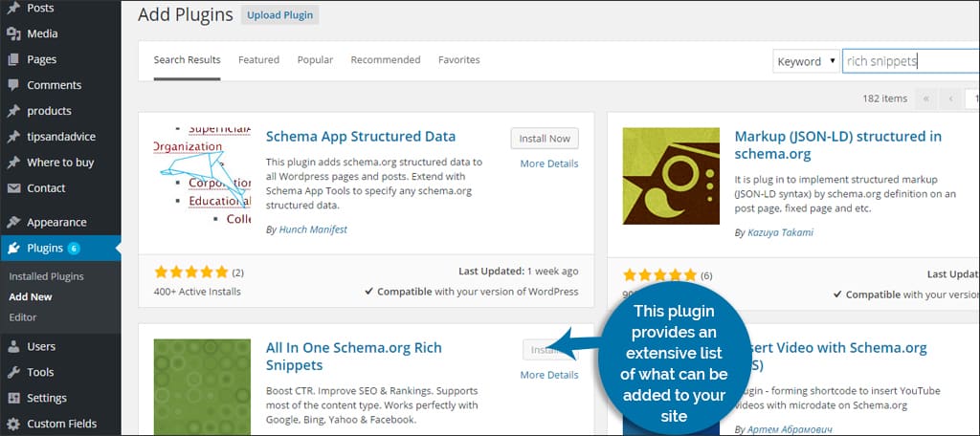Click the Plugins update count badge

coord(74,248)
